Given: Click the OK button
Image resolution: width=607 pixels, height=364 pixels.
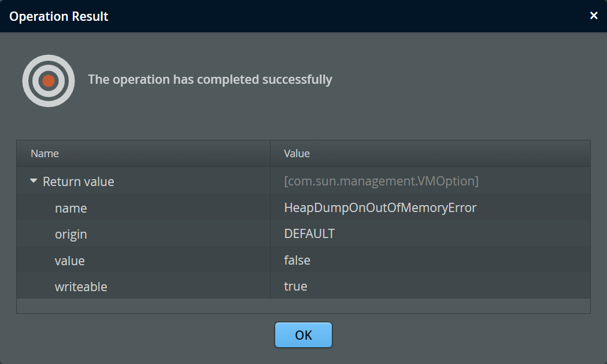Looking at the screenshot, I should [303, 335].
